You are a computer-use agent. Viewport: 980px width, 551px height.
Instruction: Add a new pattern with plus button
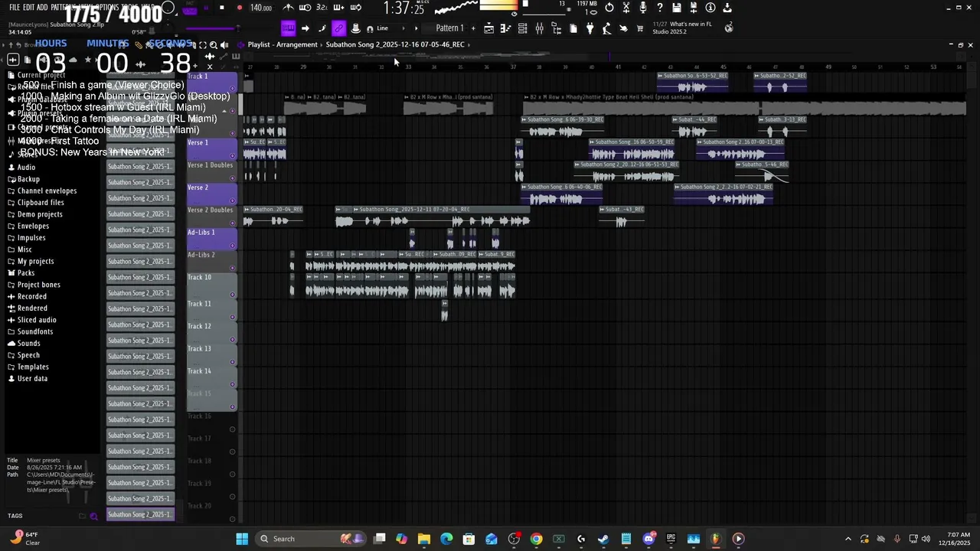pos(473,28)
